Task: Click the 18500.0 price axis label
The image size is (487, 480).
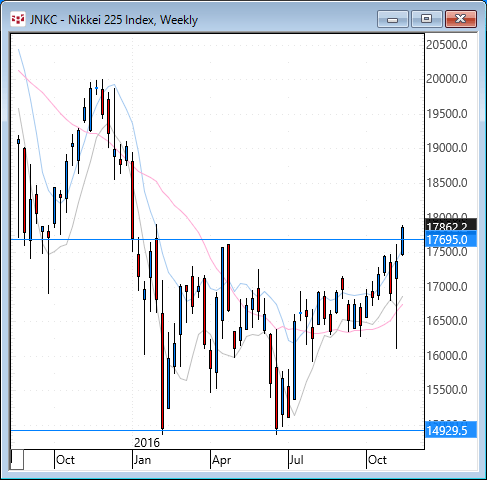Action: coord(447,183)
